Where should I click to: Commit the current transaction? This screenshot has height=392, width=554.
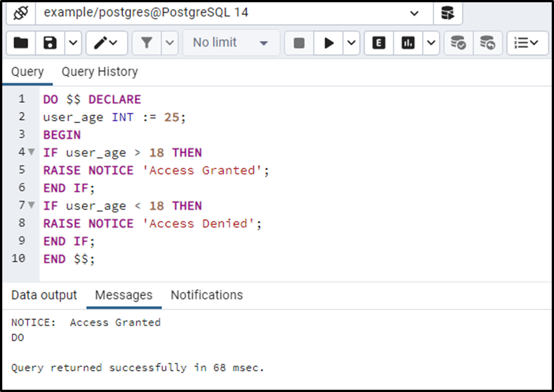pos(458,43)
